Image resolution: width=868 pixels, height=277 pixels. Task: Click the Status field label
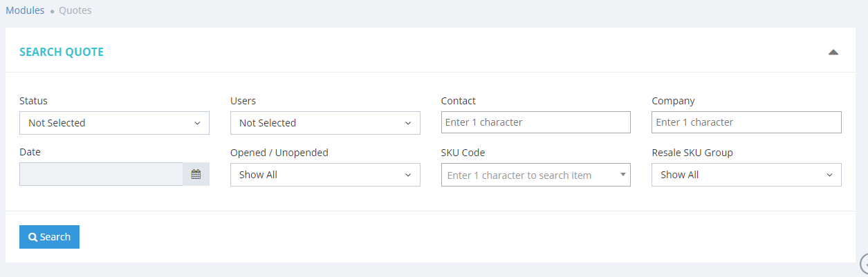coord(33,101)
